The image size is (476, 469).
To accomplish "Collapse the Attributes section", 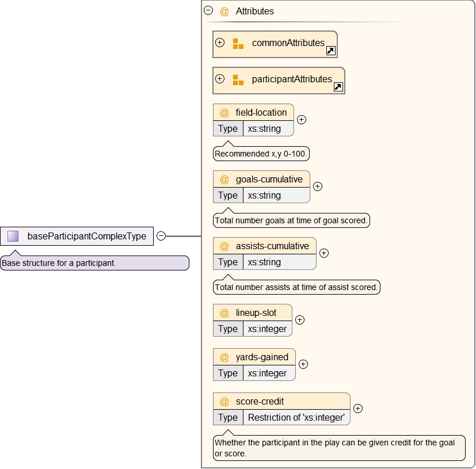I will (208, 10).
